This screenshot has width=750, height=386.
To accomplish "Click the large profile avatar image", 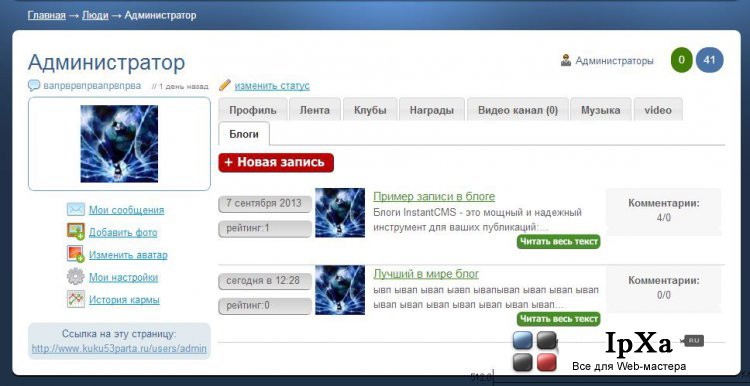I will point(119,143).
